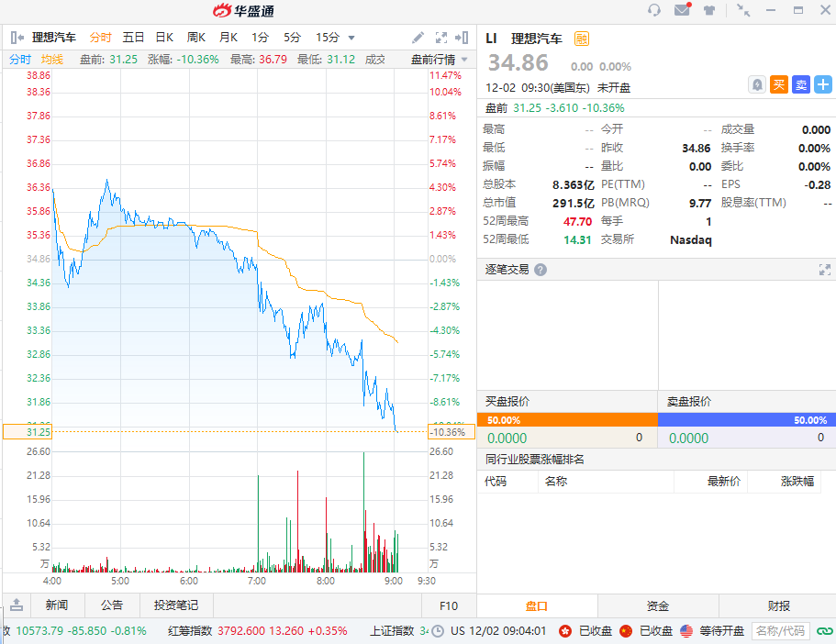Collapse the right-side quote panel
Screen dimensions: 836x644
tap(462, 38)
